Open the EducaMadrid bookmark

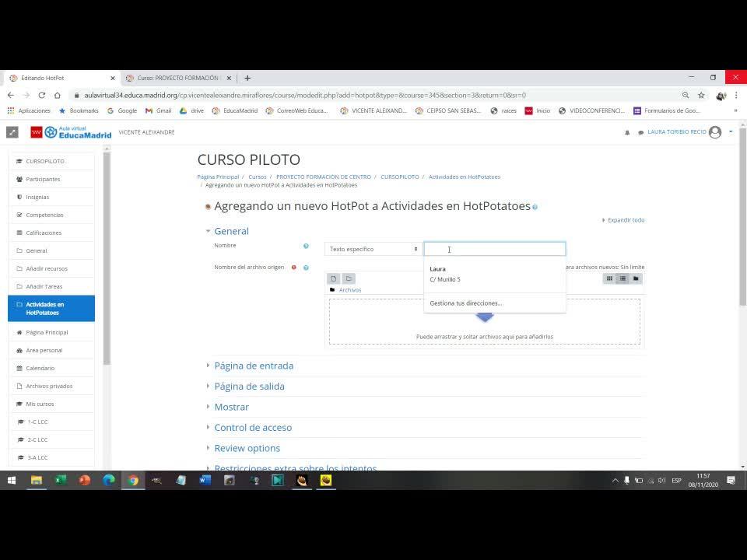pyautogui.click(x=235, y=110)
